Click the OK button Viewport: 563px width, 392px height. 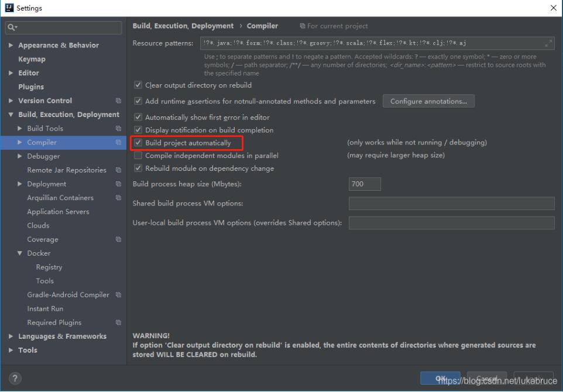[441, 379]
